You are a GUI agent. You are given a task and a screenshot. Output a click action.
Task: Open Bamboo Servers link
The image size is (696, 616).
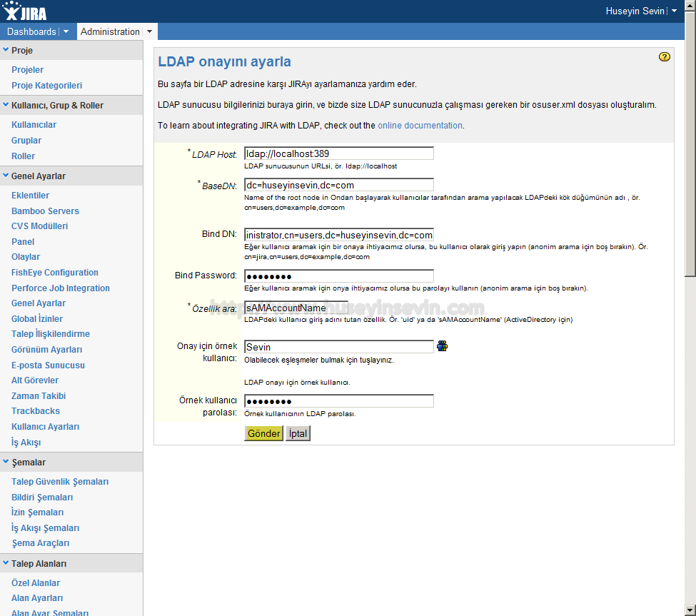pyautogui.click(x=45, y=211)
